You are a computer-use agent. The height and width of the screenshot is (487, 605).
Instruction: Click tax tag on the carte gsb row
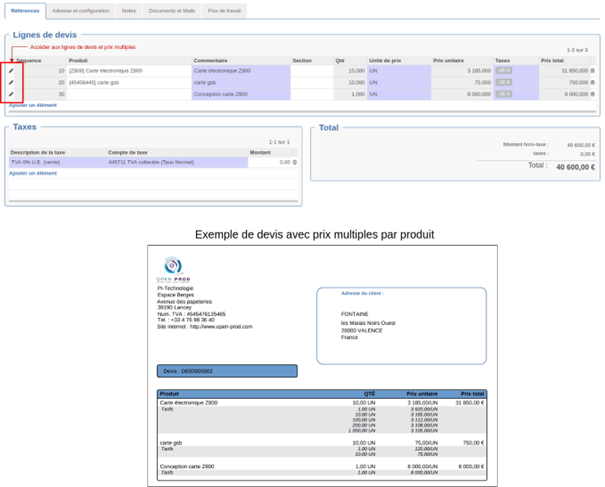pyautogui.click(x=504, y=82)
